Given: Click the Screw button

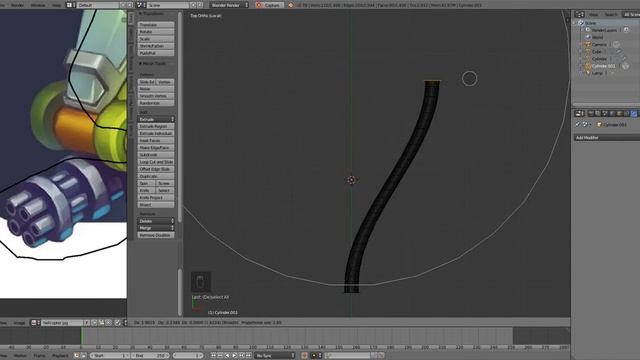Looking at the screenshot, I should (165, 183).
